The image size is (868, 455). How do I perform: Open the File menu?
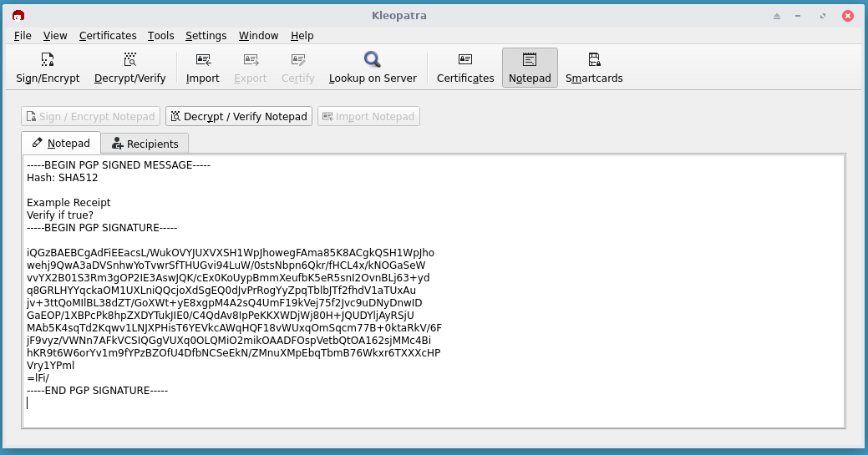23,35
